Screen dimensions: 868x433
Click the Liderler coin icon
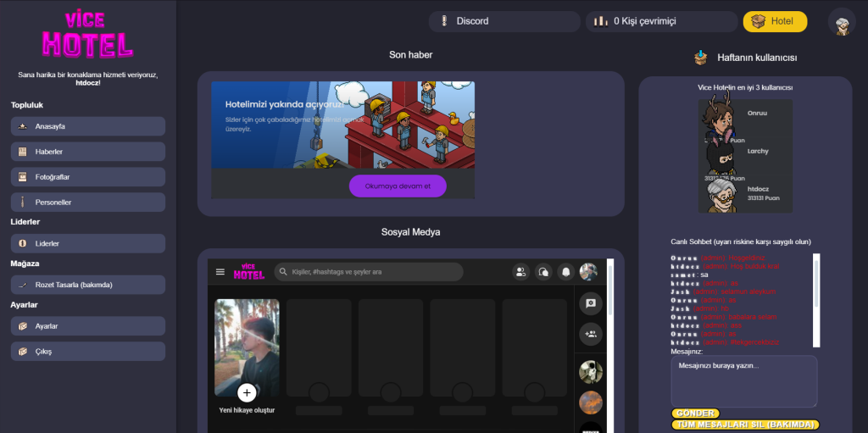[23, 244]
